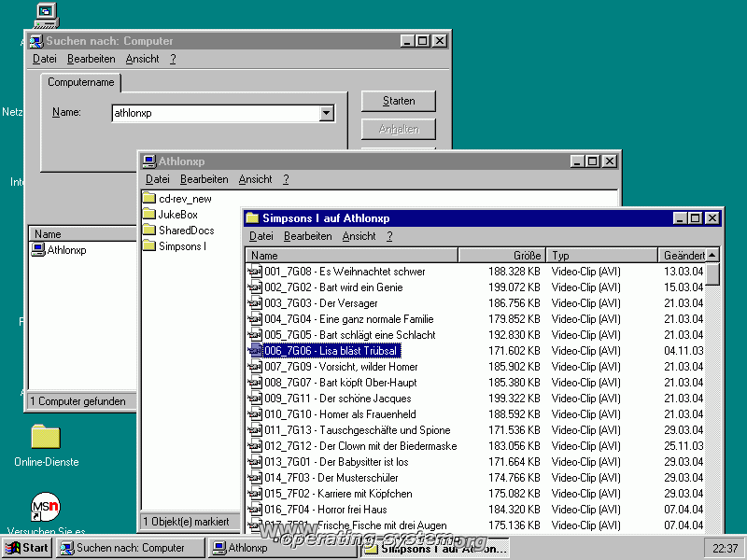Switch to Athlonxp taskbar button
The width and height of the screenshot is (747, 560).
pos(282,548)
